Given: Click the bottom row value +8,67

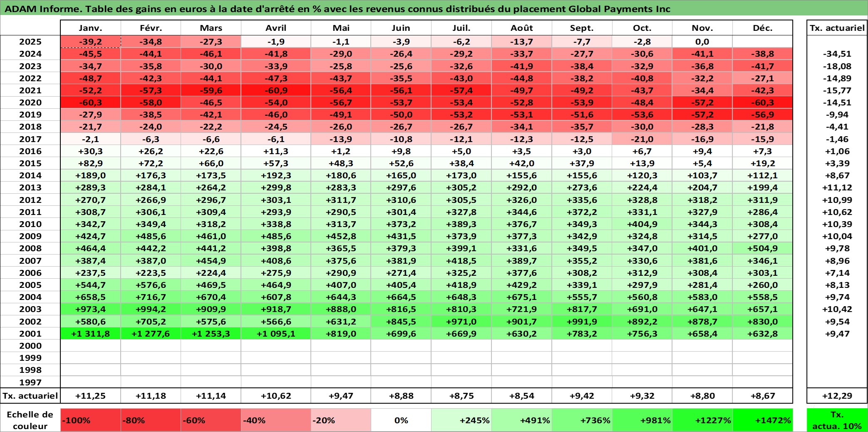Looking at the screenshot, I should pos(762,396).
